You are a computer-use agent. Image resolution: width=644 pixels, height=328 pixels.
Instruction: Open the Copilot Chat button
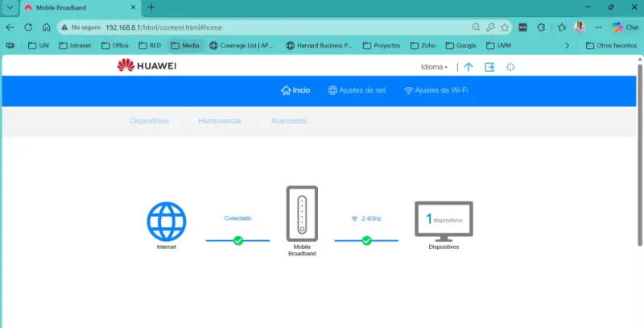[625, 27]
